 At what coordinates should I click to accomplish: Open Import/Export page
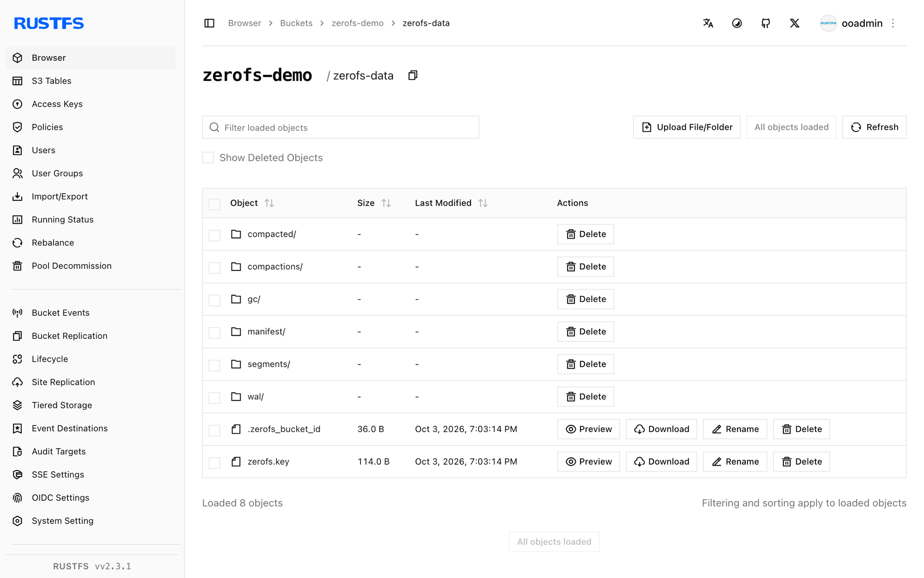click(91, 197)
